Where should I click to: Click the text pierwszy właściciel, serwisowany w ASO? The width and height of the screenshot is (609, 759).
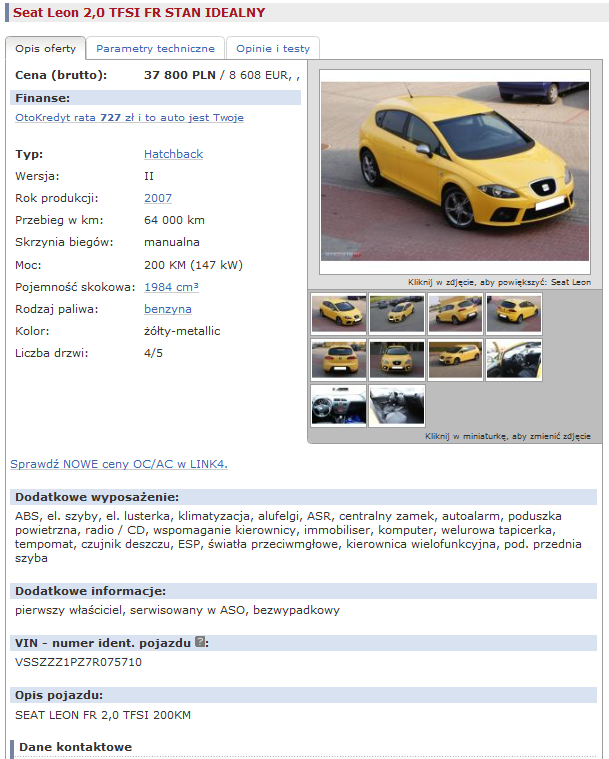click(x=131, y=610)
